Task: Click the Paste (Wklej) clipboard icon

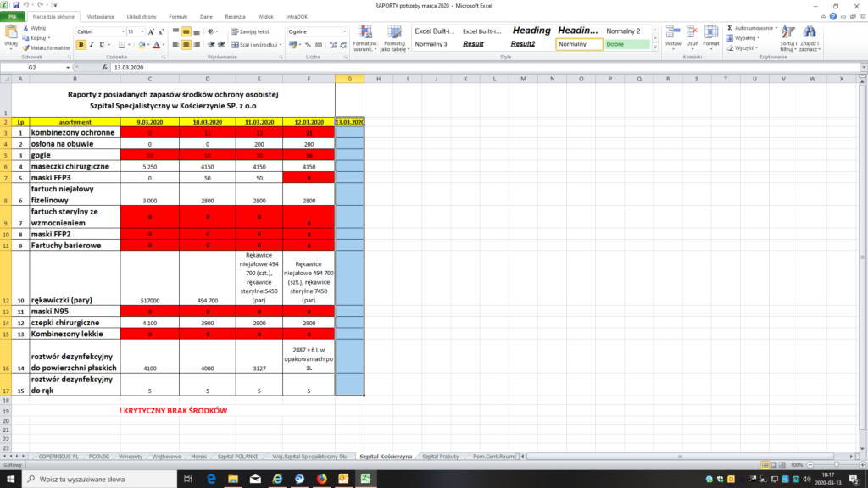Action: (12, 33)
